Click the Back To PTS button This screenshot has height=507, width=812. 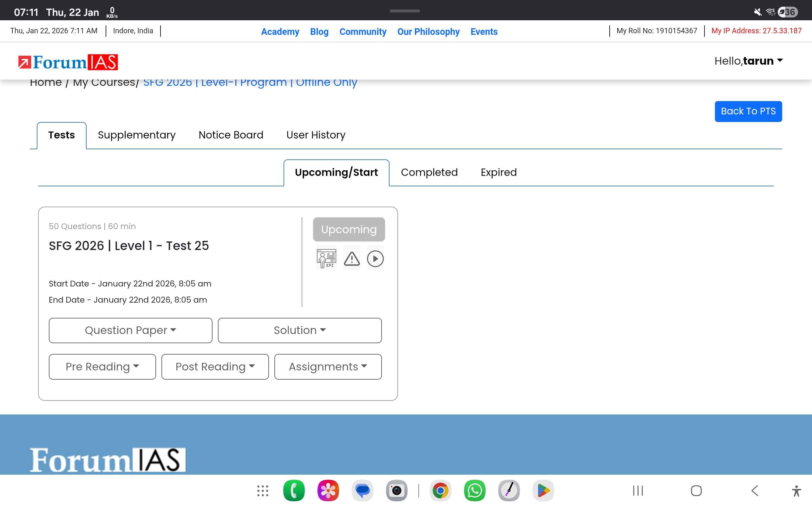click(748, 111)
